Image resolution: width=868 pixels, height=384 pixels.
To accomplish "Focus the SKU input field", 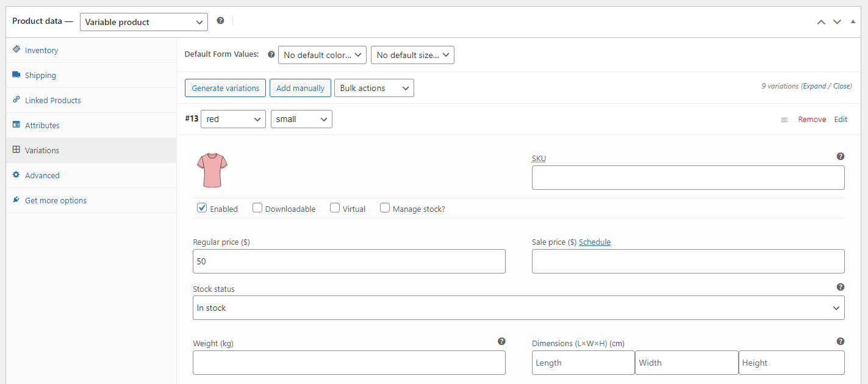I will point(688,178).
